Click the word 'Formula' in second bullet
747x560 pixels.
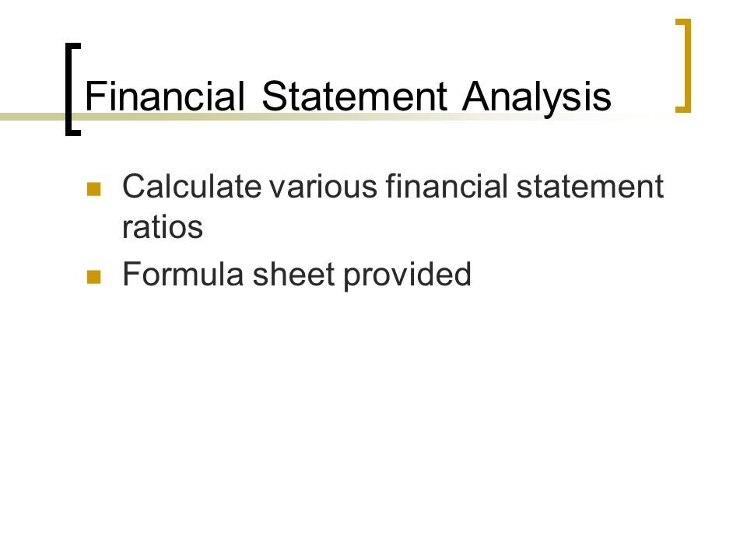tap(182, 275)
